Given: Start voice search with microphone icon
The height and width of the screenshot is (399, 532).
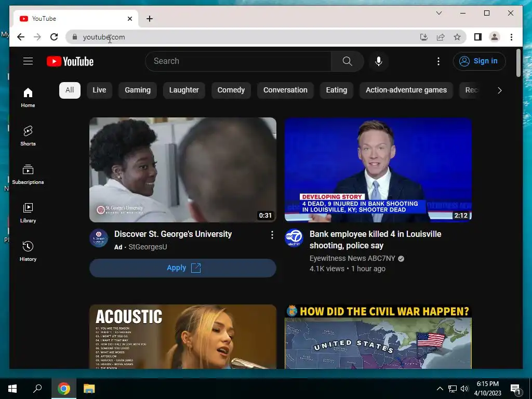Looking at the screenshot, I should (x=379, y=61).
